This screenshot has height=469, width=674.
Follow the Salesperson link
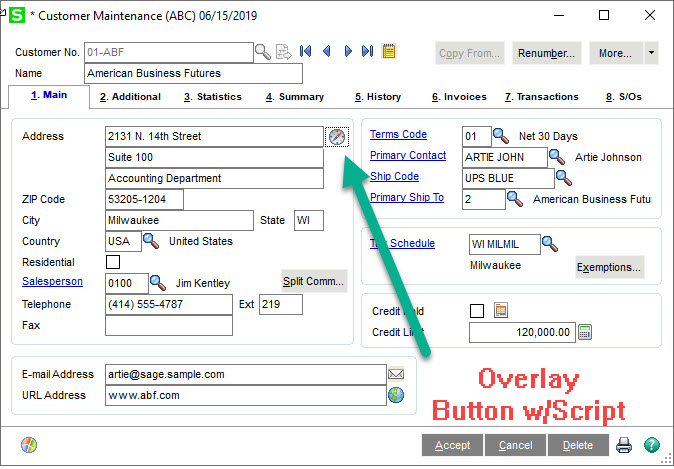52,281
